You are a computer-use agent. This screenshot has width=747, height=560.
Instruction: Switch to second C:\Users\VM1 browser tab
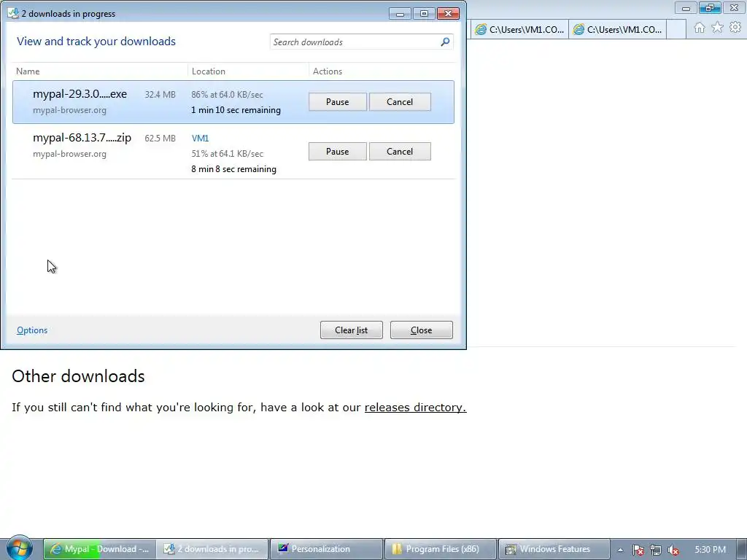[x=617, y=29]
